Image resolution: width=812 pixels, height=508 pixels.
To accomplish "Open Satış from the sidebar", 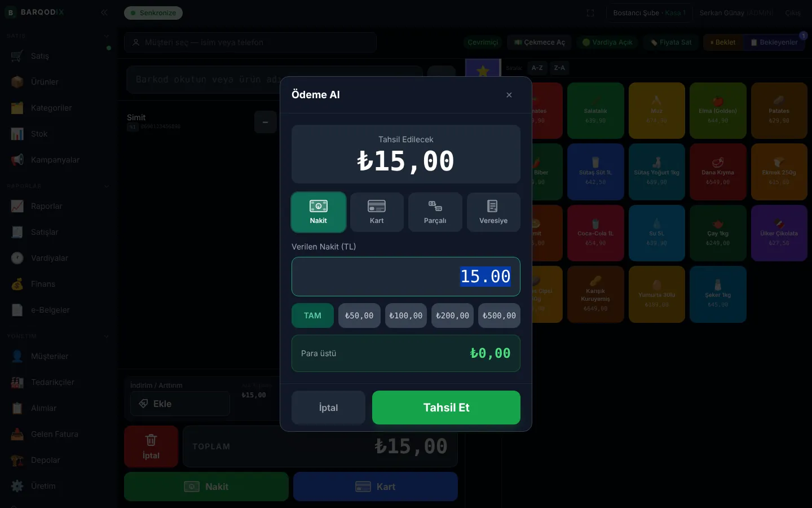I will 59,56.
